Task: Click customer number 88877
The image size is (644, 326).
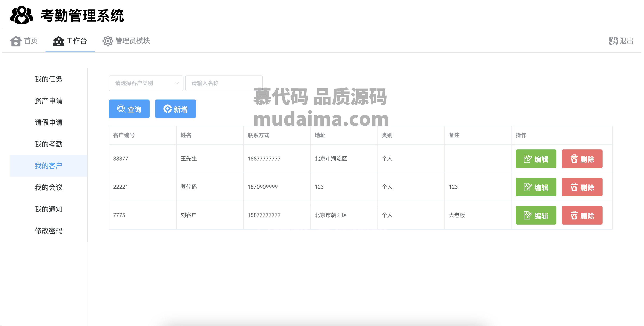Action: click(x=121, y=159)
